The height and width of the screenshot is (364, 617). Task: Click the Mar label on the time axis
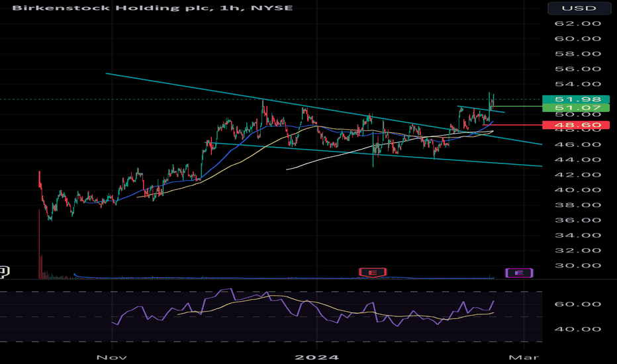(x=524, y=357)
